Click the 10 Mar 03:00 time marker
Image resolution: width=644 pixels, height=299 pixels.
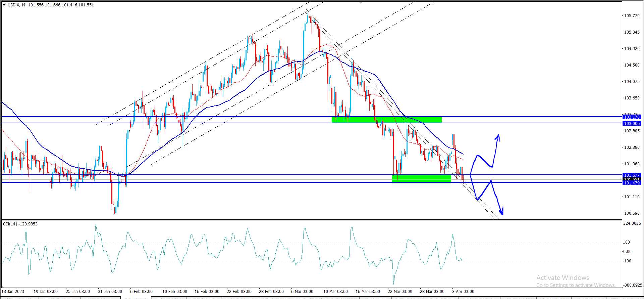pyautogui.click(x=335, y=292)
